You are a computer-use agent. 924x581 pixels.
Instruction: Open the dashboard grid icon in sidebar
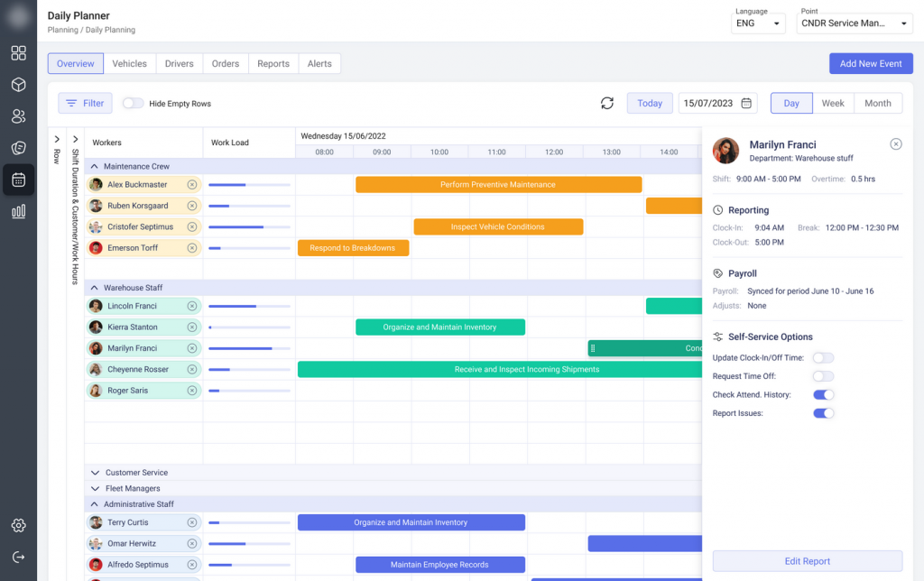coord(18,53)
